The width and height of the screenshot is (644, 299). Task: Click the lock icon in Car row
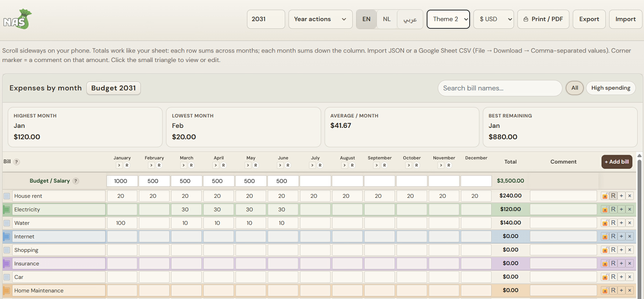tap(605, 277)
